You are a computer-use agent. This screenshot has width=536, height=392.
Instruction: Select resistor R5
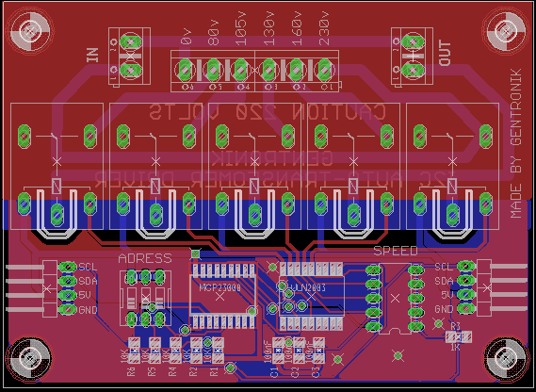pyautogui.click(x=154, y=351)
